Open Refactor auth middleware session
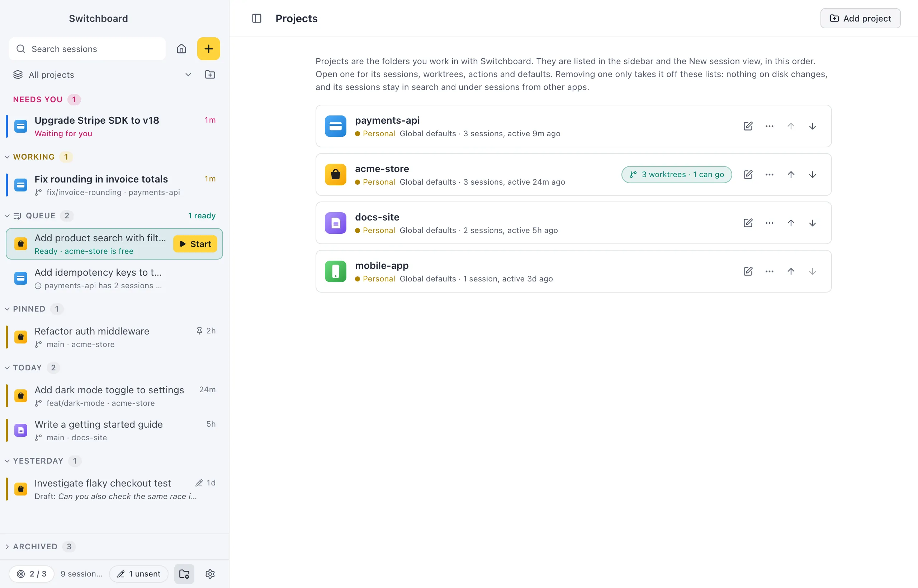This screenshot has width=918, height=588. coord(114,337)
